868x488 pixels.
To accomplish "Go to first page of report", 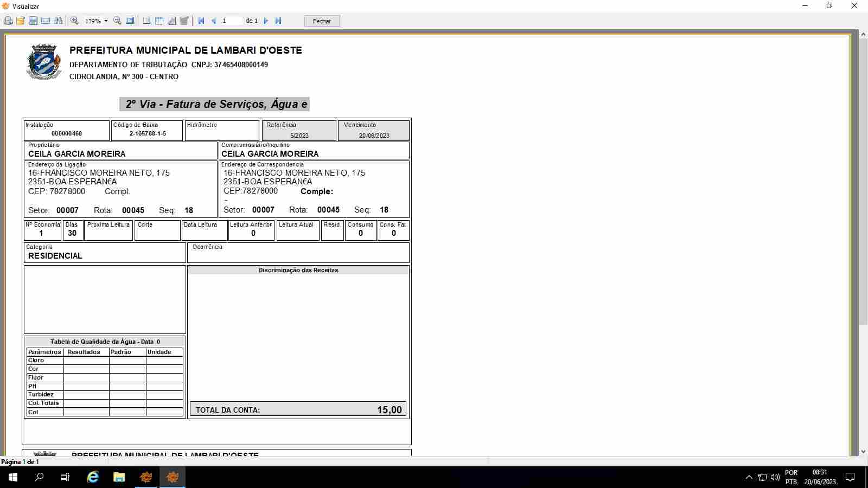I will point(201,21).
